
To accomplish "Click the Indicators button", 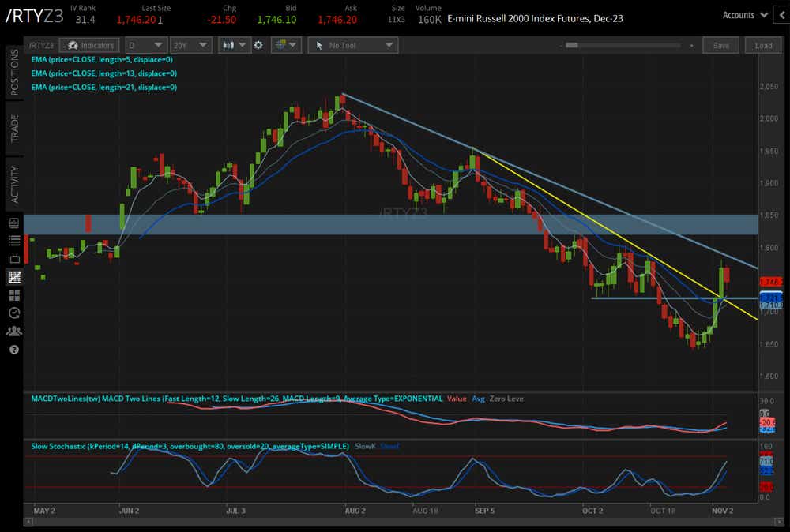I will [90, 45].
